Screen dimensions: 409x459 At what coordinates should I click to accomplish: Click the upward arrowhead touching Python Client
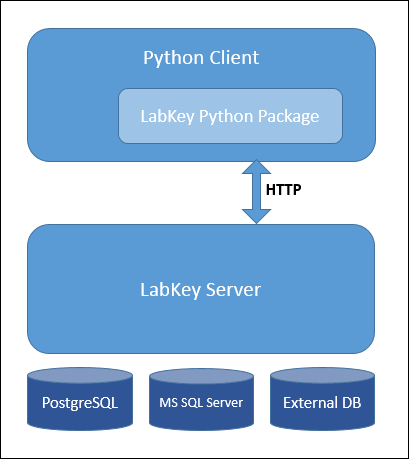[x=256, y=167]
